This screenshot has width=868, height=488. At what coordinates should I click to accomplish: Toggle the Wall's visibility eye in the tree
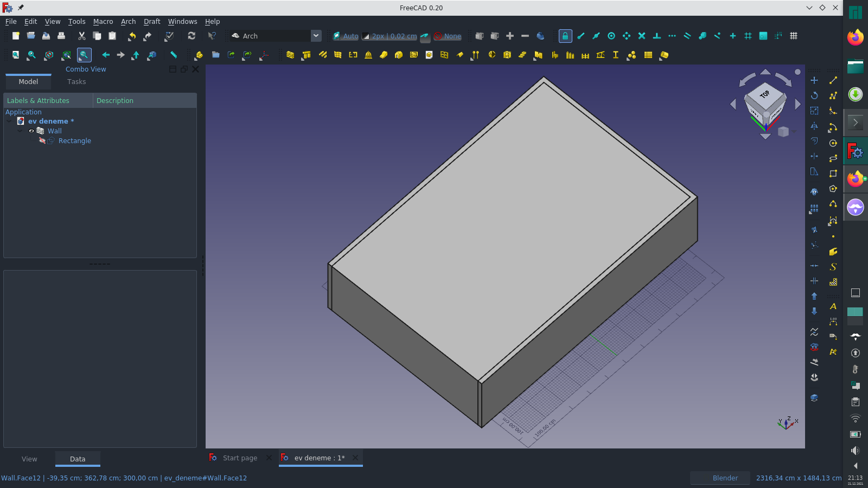pos(31,131)
